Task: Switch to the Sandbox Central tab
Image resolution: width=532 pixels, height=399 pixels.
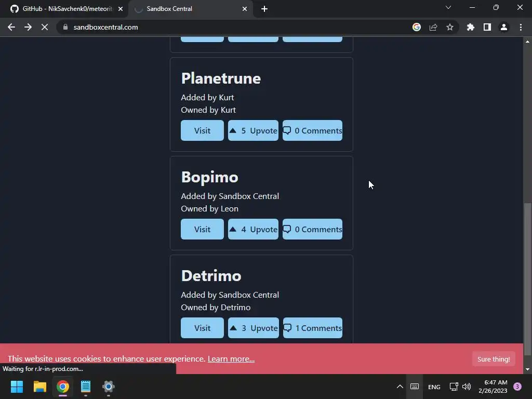Action: (190, 9)
